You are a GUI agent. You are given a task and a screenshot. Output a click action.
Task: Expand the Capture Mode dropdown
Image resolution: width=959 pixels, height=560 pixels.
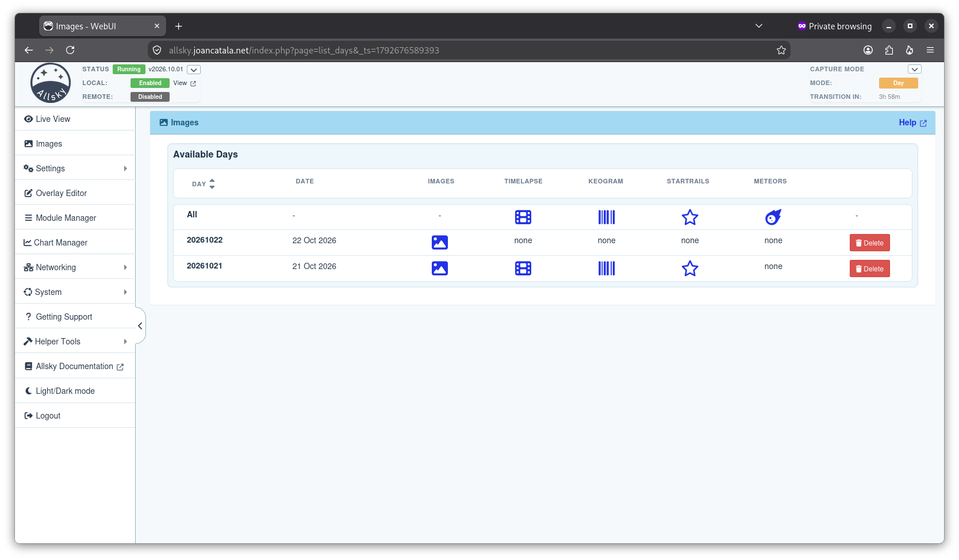(x=914, y=69)
